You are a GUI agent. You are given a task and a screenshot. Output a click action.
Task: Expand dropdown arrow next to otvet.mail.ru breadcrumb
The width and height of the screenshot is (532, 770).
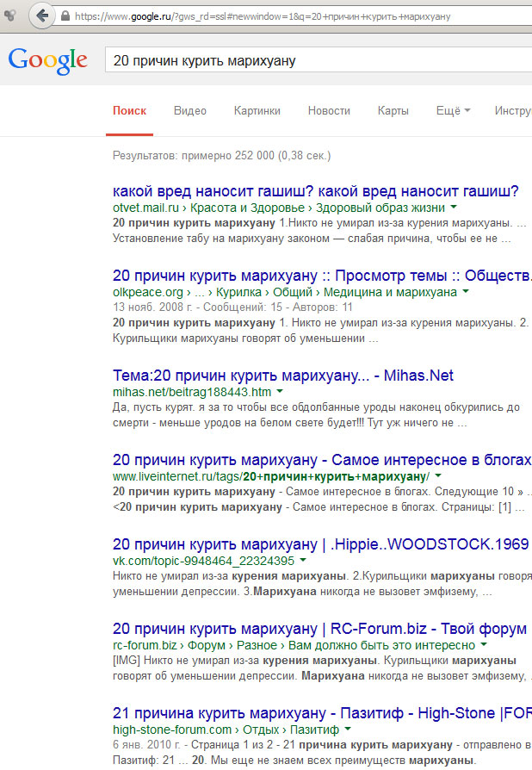tap(454, 207)
